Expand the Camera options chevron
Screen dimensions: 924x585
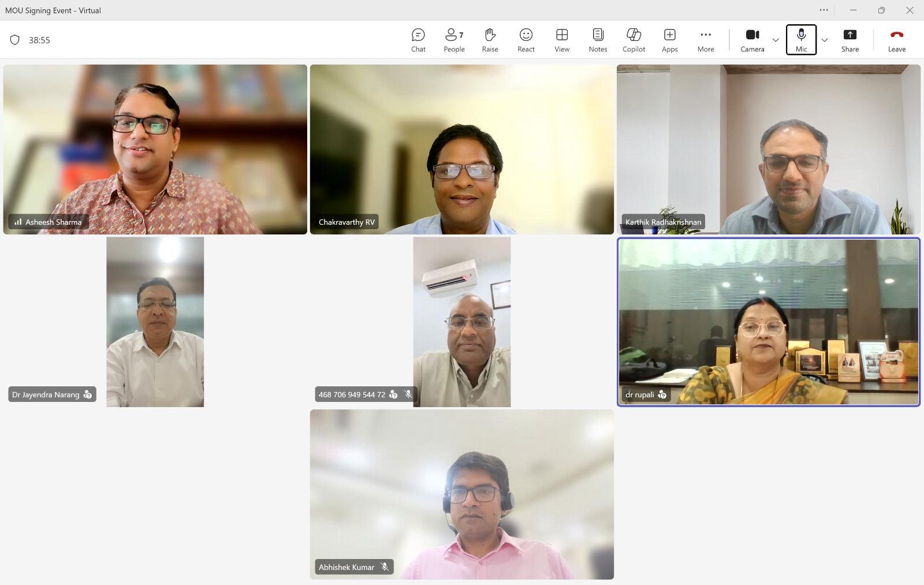[x=776, y=40]
